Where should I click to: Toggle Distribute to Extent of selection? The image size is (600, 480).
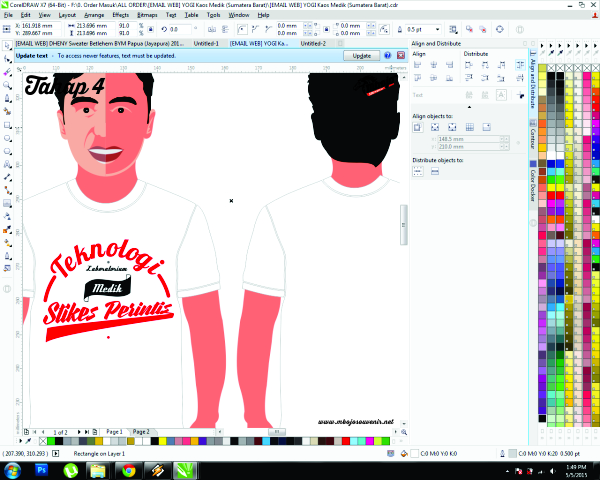[418, 171]
